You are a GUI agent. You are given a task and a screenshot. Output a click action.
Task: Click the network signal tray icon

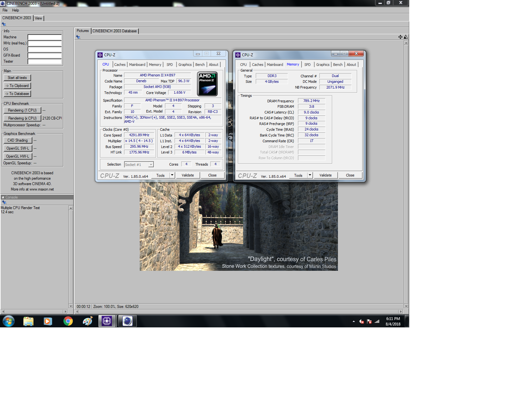point(377,321)
